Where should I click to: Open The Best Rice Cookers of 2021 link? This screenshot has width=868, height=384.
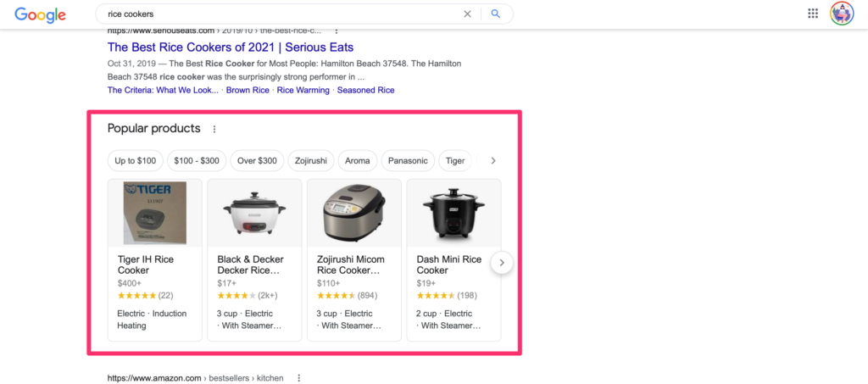point(231,47)
